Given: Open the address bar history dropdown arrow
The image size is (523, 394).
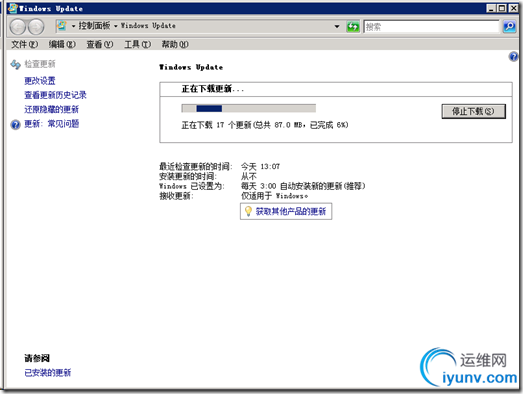Looking at the screenshot, I should (x=337, y=26).
